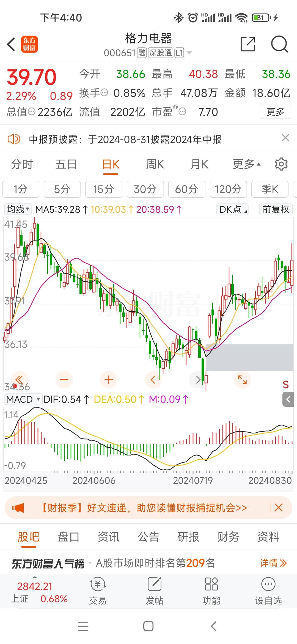
Task: Open the 中报预披露 announcement text
Action: (x=125, y=139)
